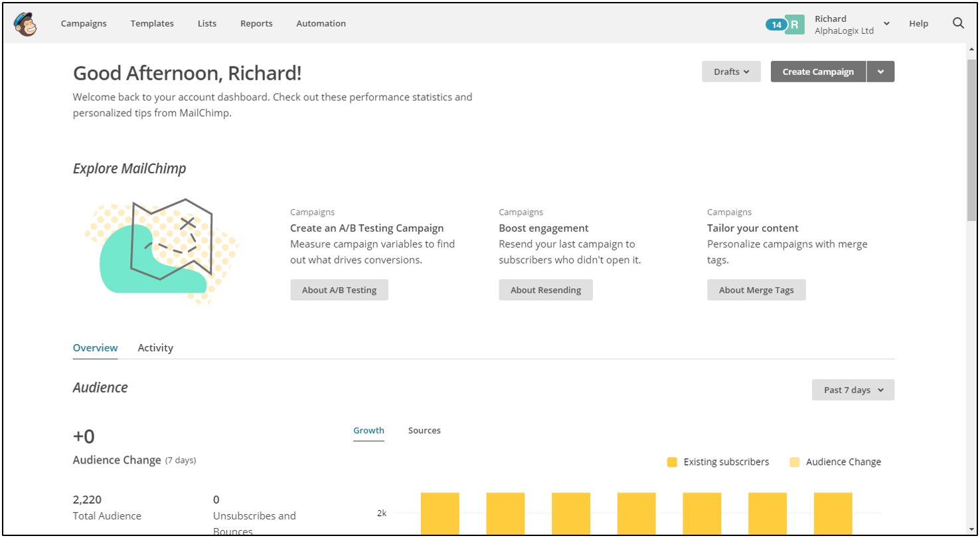This screenshot has height=538, width=980.
Task: Switch to the Activity tab
Action: (x=155, y=347)
